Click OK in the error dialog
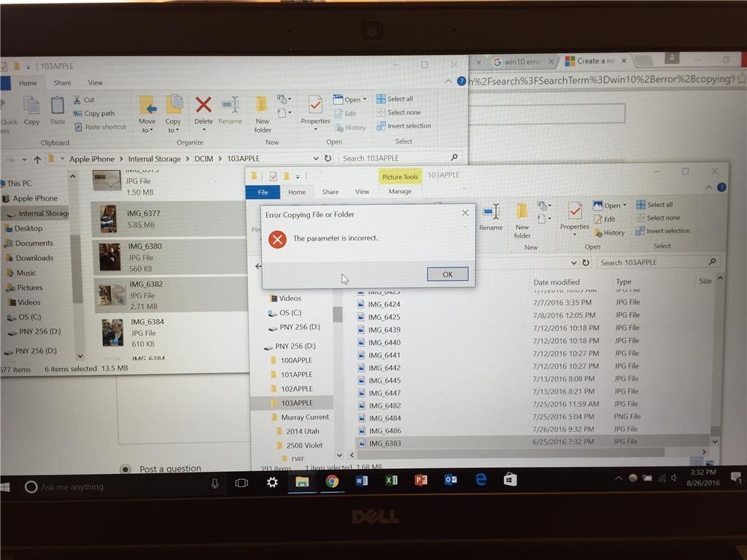The height and width of the screenshot is (560, 747). click(x=447, y=274)
